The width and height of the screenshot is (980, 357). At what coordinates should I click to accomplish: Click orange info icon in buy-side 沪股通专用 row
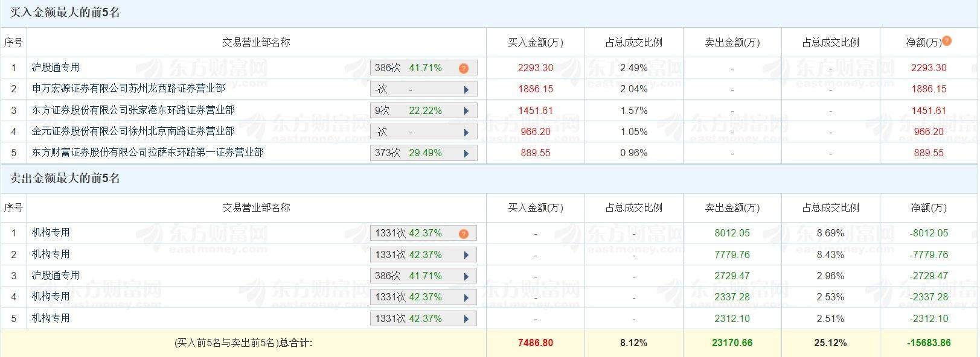(463, 68)
